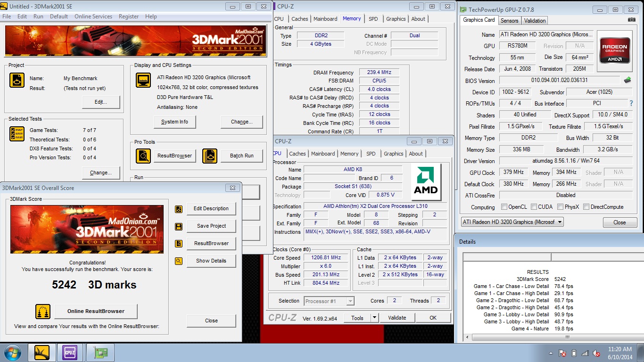The image size is (644, 362).
Task: Click the icon beside ResultBrowser in score dialog
Action: point(179,244)
